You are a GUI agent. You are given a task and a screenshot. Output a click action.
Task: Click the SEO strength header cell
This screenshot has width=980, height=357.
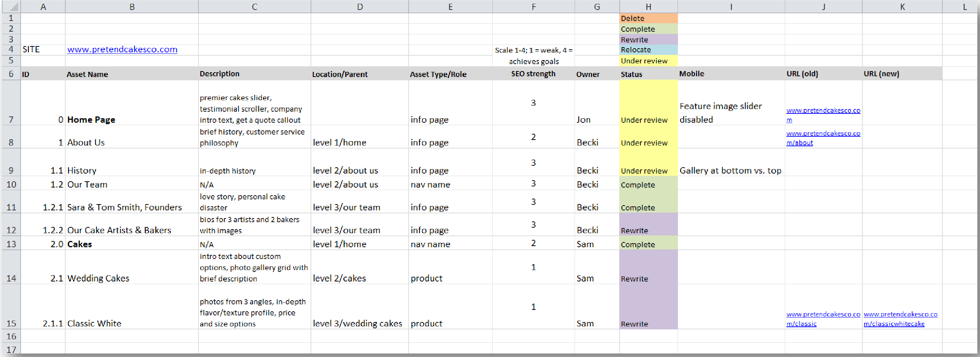(x=534, y=74)
